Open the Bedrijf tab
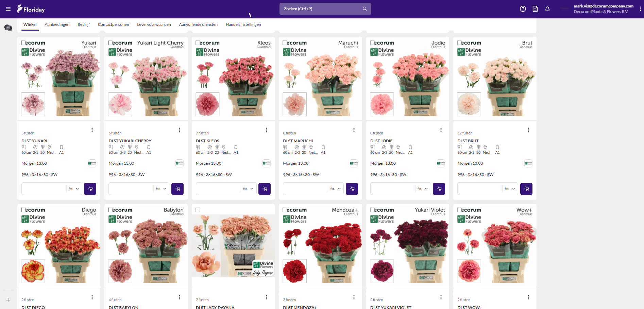The height and width of the screenshot is (309, 644). pos(84,25)
